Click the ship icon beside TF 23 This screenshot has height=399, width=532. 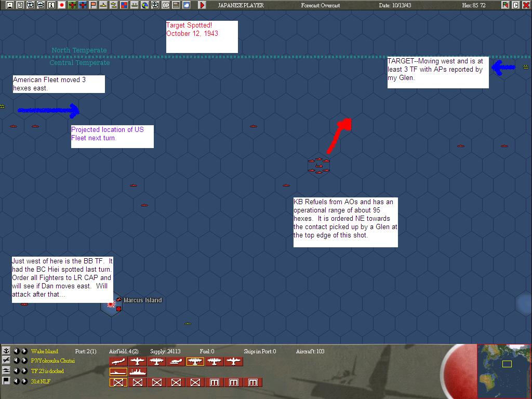tap(6, 371)
